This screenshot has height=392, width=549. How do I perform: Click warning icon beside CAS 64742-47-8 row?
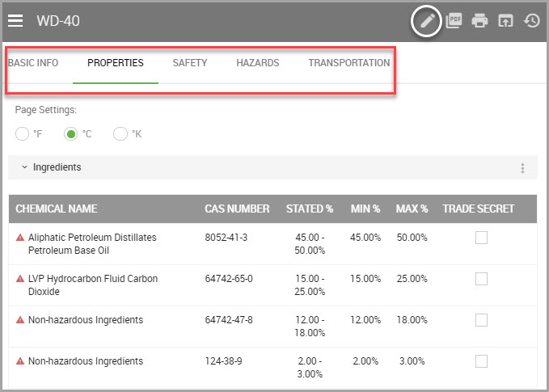coord(20,320)
